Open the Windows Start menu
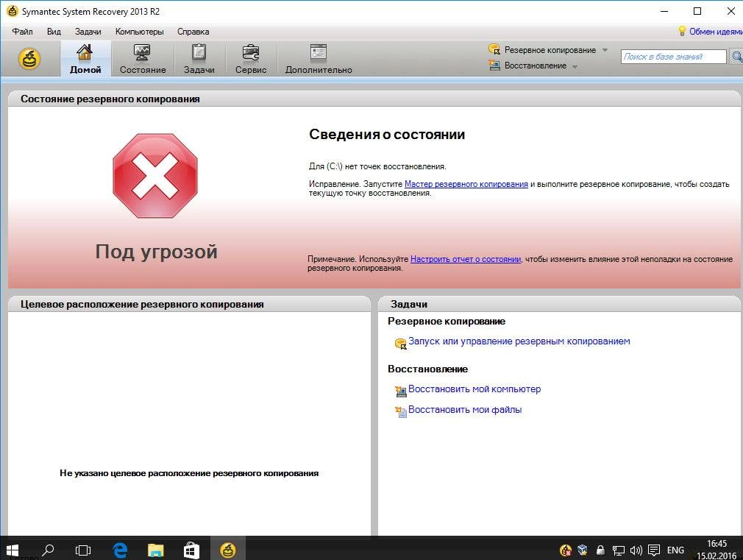The image size is (743, 560). click(x=11, y=550)
